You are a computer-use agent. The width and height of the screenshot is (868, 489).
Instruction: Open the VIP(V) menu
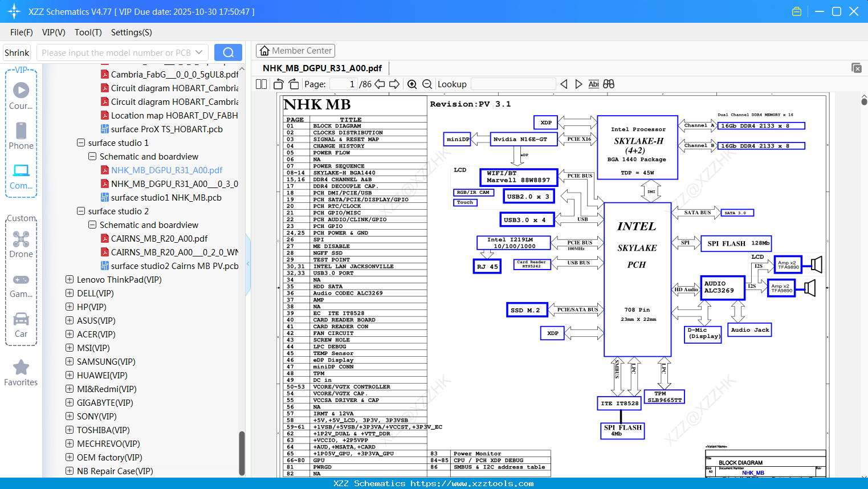(54, 32)
